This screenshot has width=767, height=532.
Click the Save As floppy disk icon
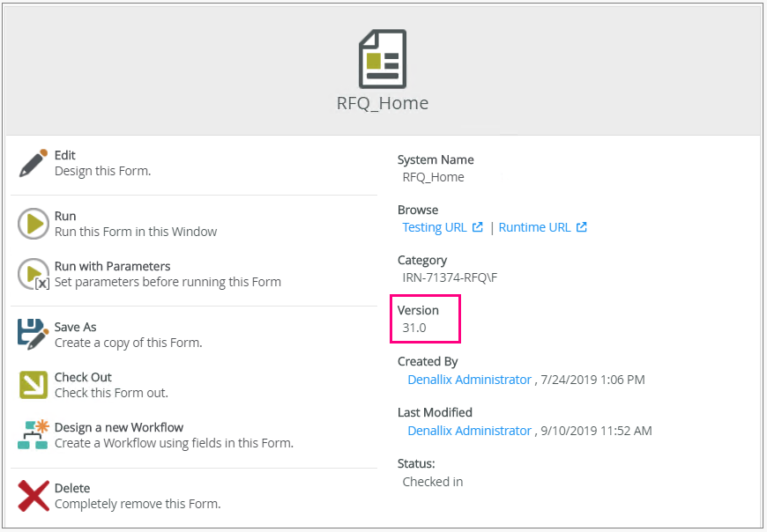(x=33, y=335)
